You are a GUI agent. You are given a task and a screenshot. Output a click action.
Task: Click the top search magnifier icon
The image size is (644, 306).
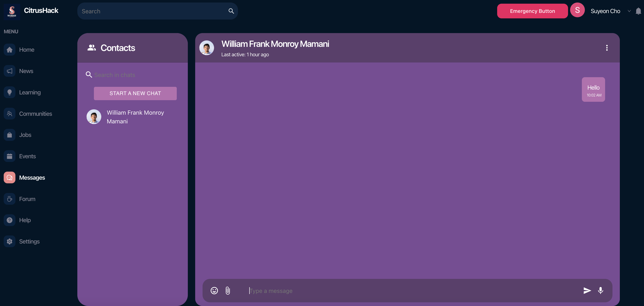tap(231, 11)
